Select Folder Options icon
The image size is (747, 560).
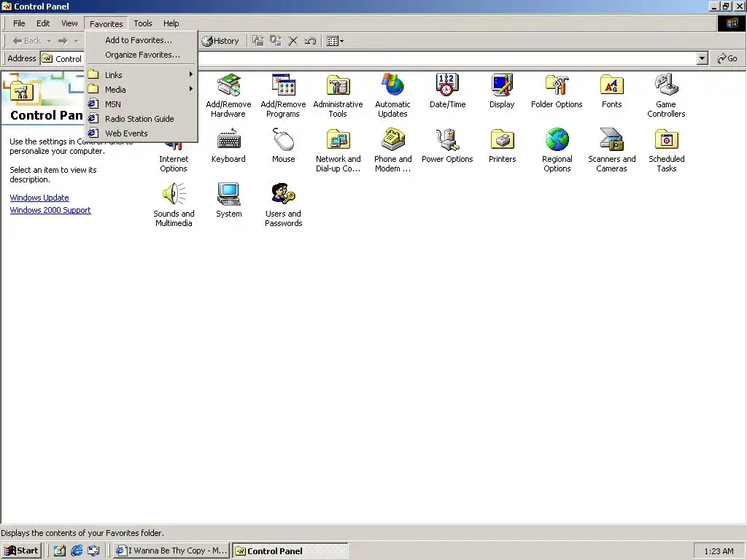[x=557, y=91]
